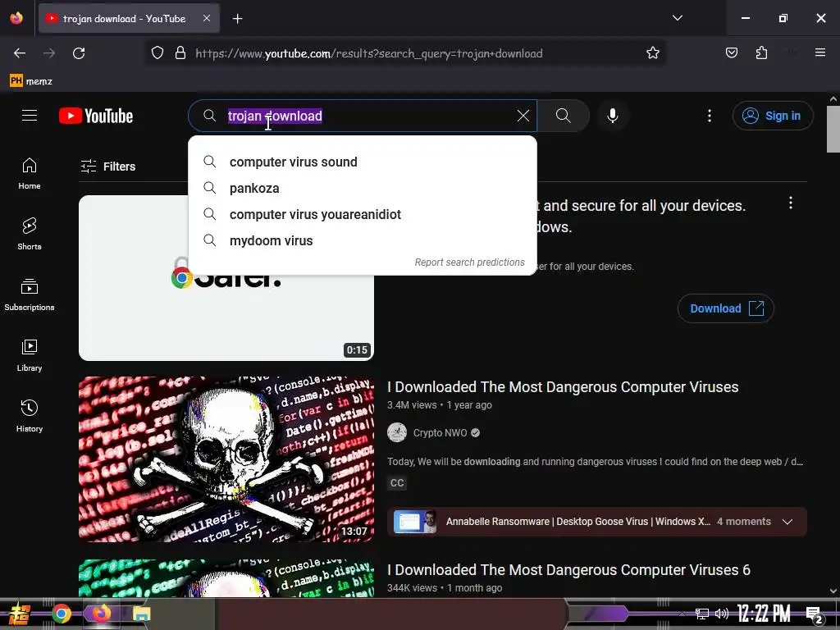Open the notification center icon

[x=814, y=615]
